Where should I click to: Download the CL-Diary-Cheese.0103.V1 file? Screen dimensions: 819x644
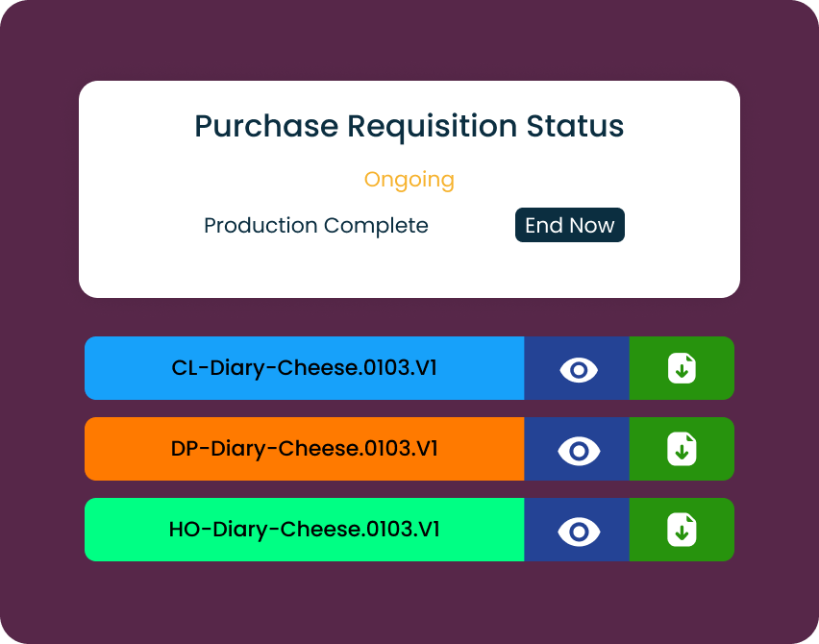(682, 369)
